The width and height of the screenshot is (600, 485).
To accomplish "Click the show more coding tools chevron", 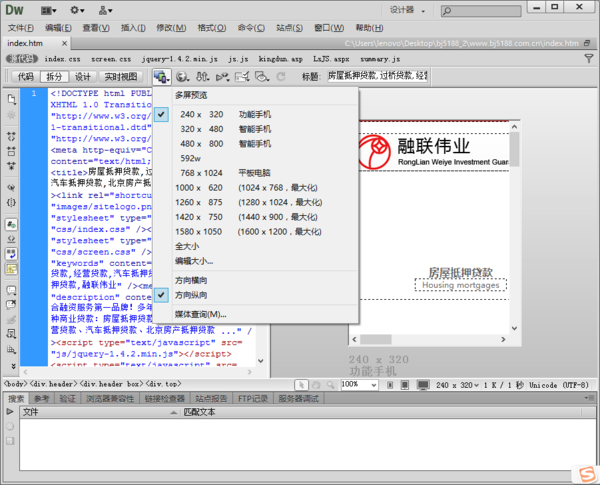I will pos(13,366).
